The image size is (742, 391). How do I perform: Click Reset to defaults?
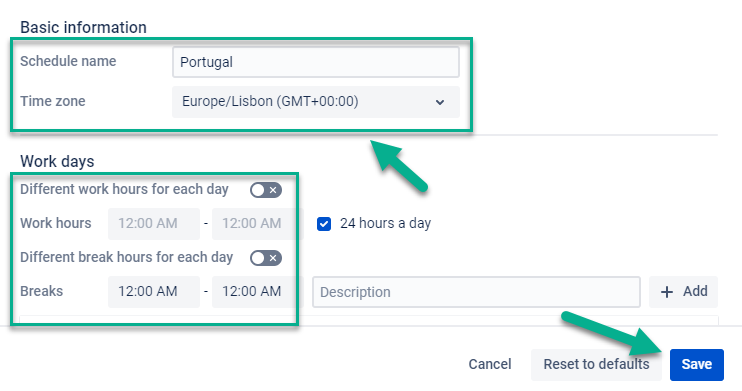(596, 364)
